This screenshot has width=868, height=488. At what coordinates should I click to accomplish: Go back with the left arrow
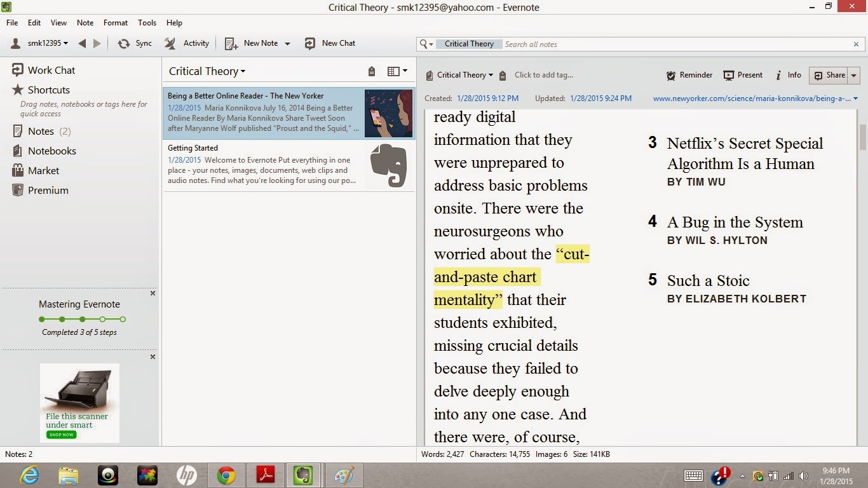click(82, 43)
